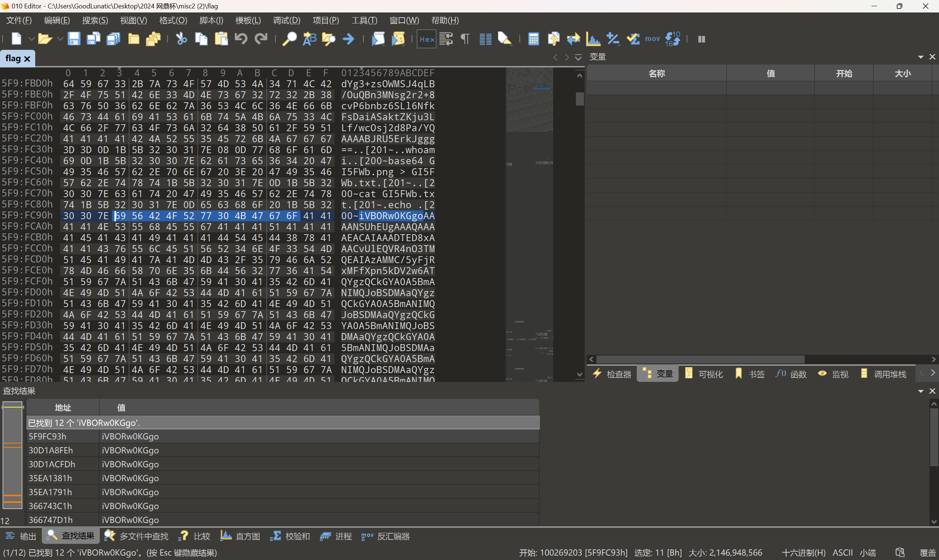This screenshot has width=939, height=560.
Task: Open the Checksum tool icon
Action: pyautogui.click(x=633, y=39)
